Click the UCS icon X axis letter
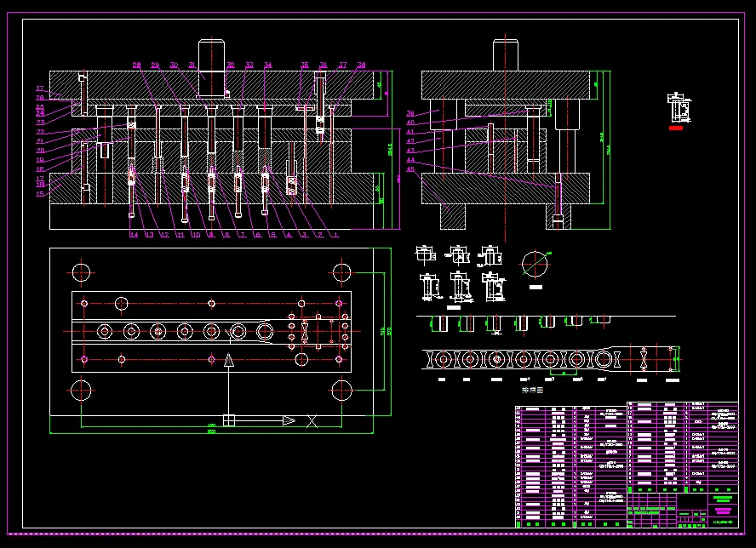The width and height of the screenshot is (756, 548). [x=312, y=421]
